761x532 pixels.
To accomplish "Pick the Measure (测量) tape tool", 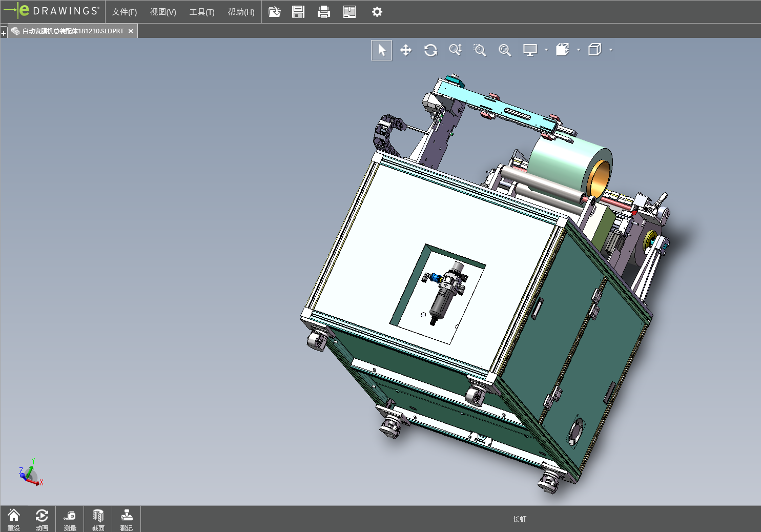I will coord(70,519).
